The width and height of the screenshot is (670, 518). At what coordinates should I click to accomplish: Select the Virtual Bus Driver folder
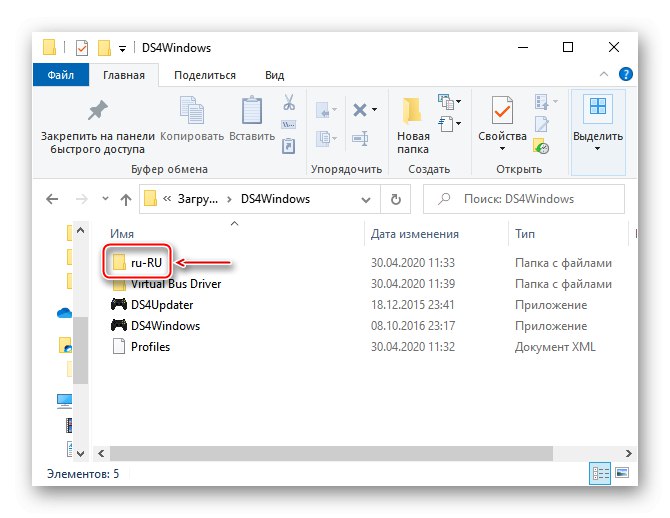(x=167, y=284)
